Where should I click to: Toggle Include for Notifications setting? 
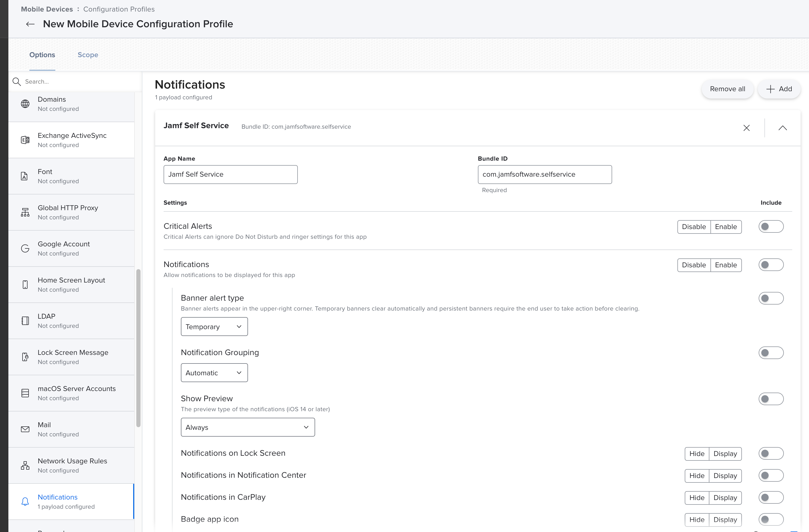click(x=771, y=265)
